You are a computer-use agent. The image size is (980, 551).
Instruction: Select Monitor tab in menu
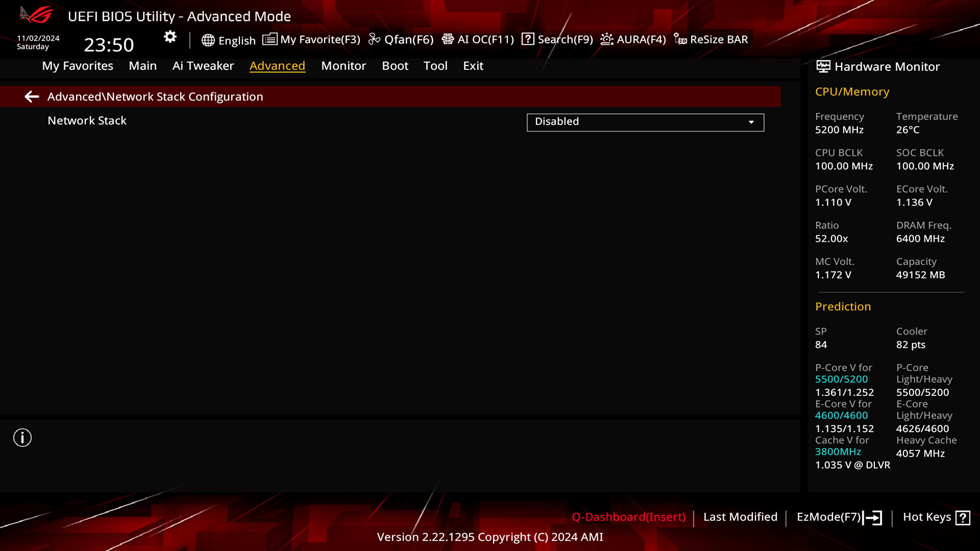pos(344,65)
